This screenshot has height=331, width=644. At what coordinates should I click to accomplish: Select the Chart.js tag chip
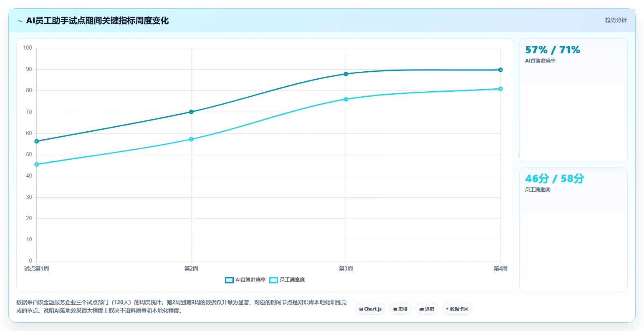[370, 309]
